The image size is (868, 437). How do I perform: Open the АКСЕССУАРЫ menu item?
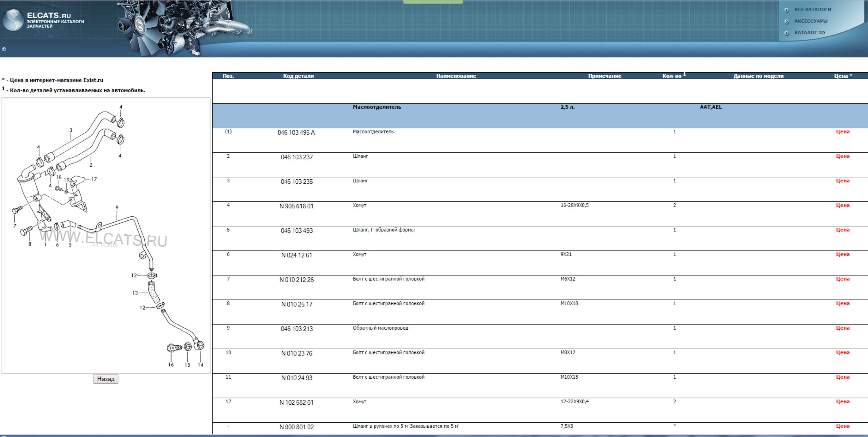(x=811, y=21)
